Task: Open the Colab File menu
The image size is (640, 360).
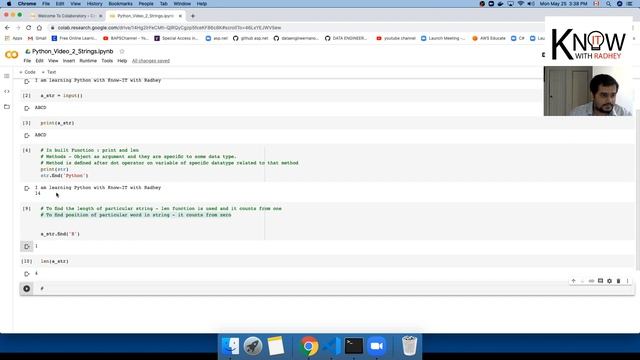Action: pos(27,61)
